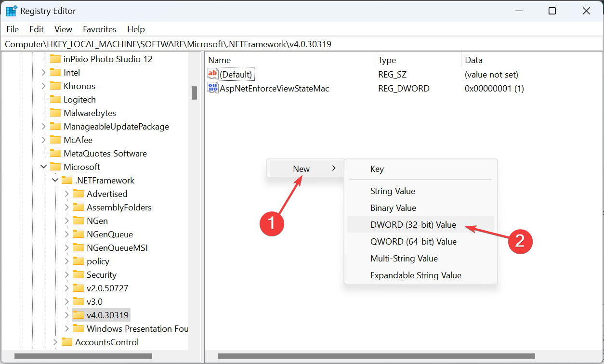
Task: Expand the Khronos registry key
Action: click(x=43, y=86)
